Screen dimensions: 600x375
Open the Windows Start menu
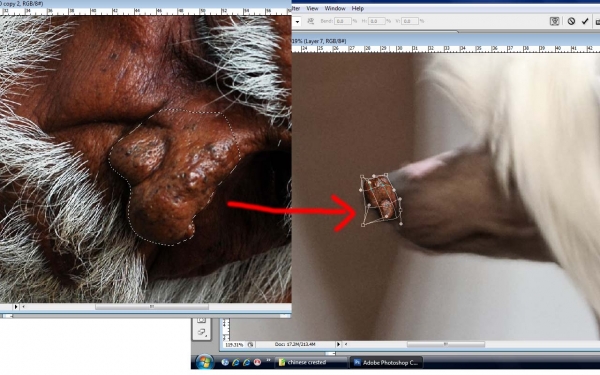click(204, 362)
